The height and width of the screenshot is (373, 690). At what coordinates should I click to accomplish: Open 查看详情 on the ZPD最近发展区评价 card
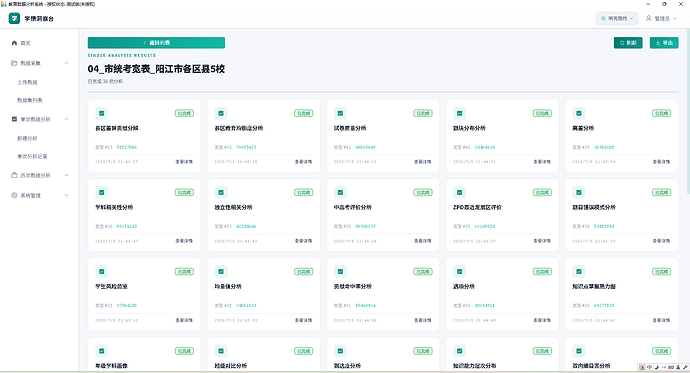(x=542, y=241)
